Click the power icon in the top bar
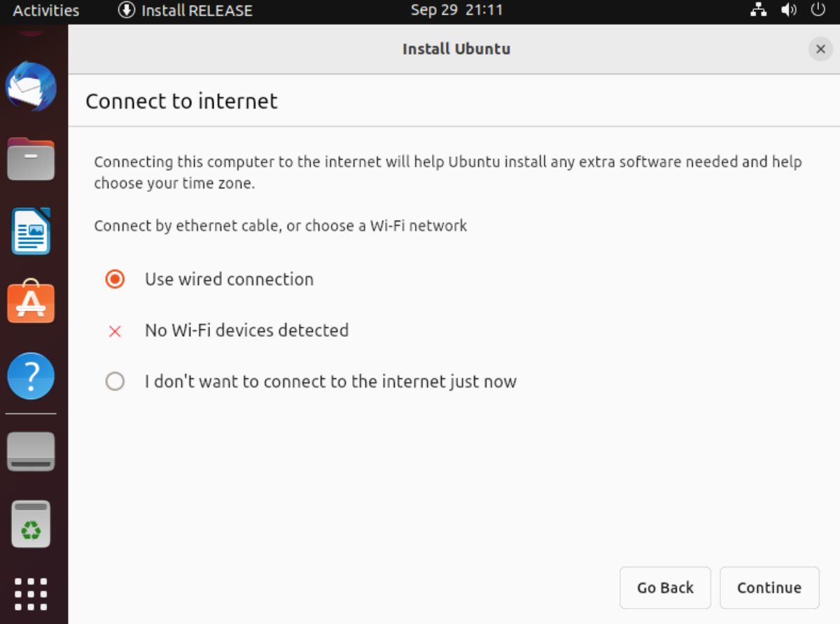This screenshot has height=624, width=840. coord(819,10)
